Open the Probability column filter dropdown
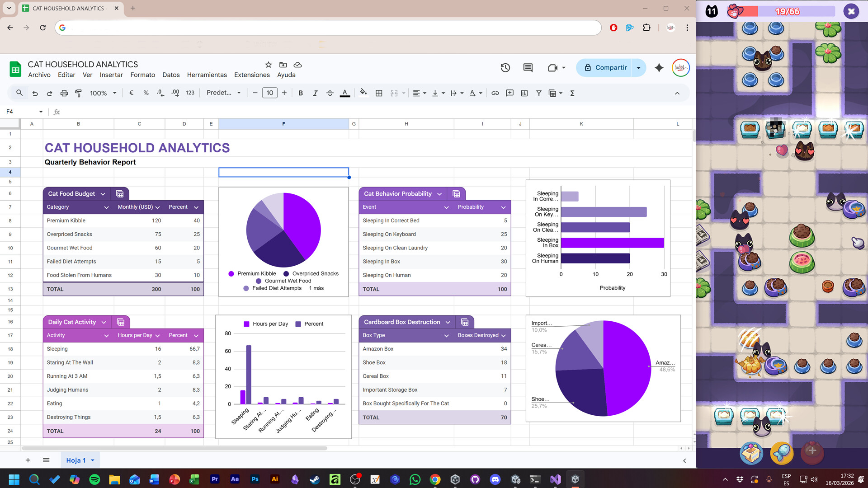Screen dimensions: 868x488 (503, 207)
